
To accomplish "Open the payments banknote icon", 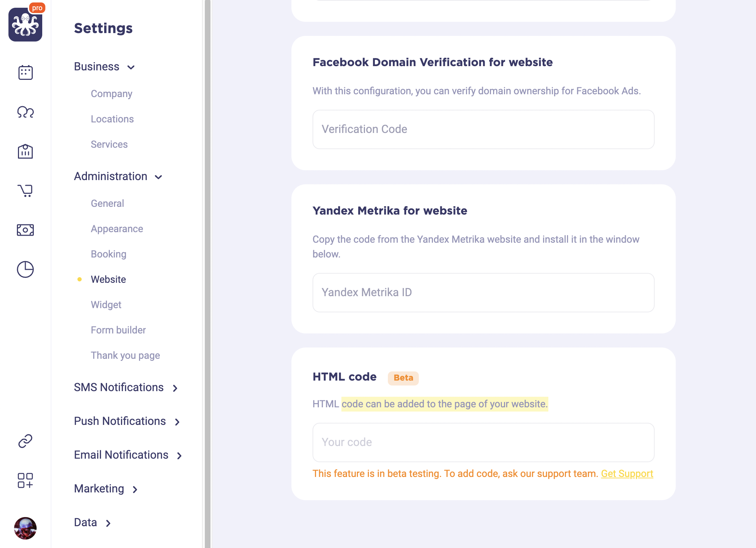I will [x=25, y=230].
